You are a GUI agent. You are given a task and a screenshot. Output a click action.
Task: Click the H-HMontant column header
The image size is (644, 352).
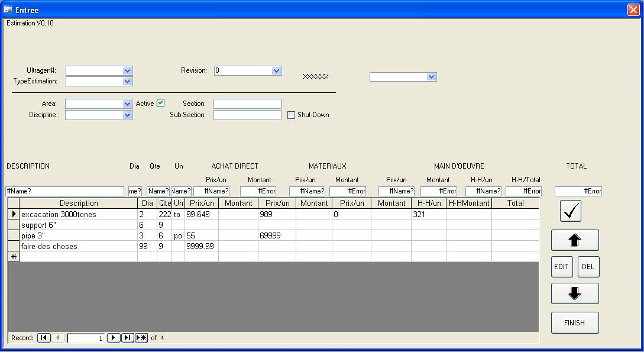(x=468, y=204)
